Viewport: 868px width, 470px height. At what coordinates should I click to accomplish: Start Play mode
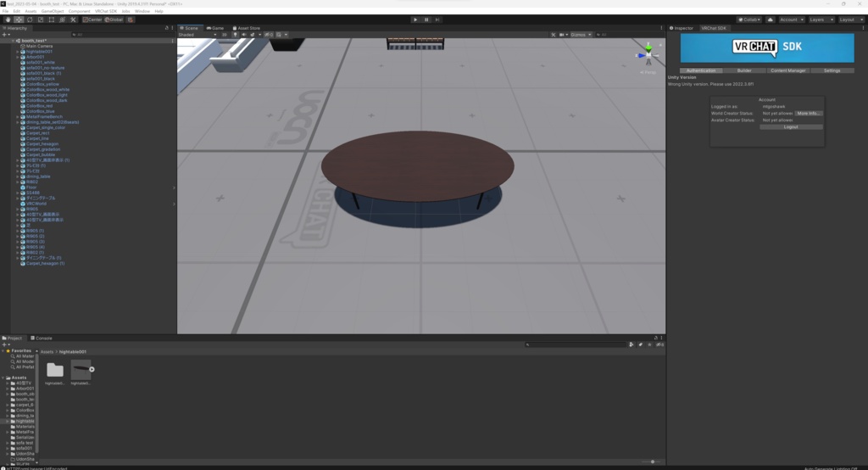tap(415, 20)
